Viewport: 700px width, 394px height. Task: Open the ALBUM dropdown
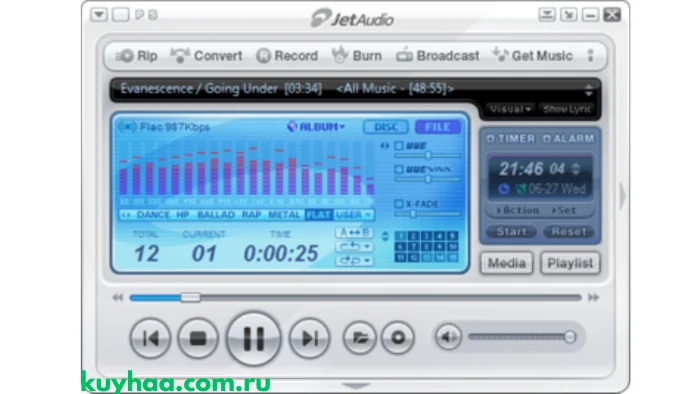316,127
